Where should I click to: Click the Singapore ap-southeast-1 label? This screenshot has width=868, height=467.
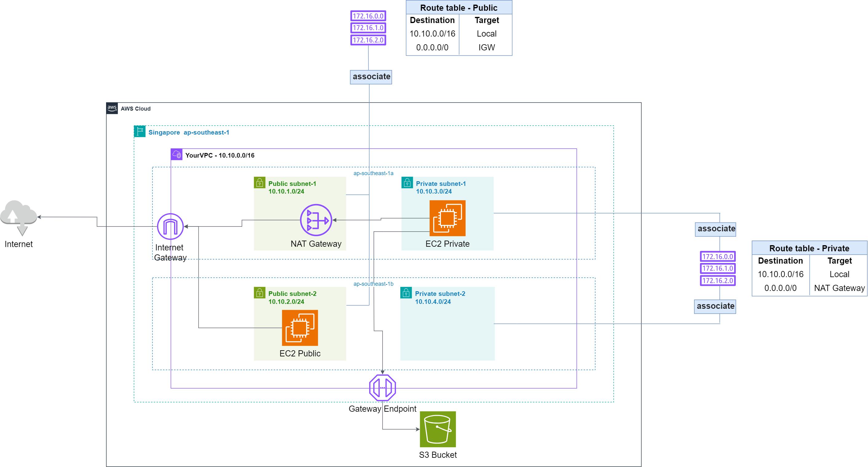point(189,132)
